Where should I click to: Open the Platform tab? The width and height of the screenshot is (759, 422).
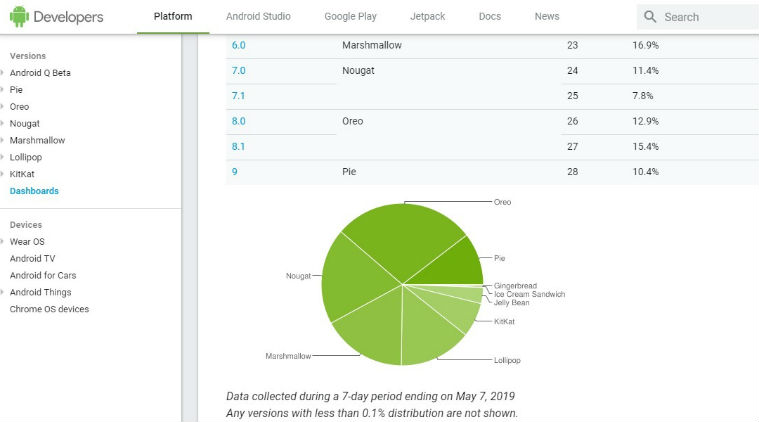[173, 16]
